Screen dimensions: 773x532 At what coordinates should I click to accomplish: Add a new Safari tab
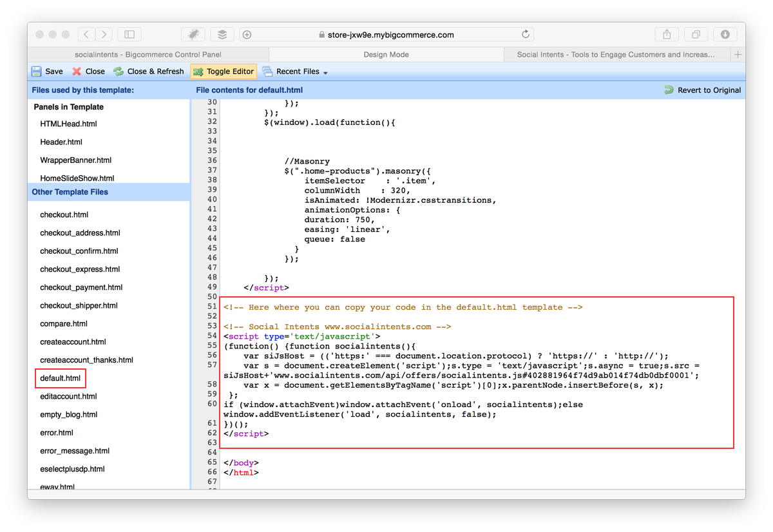(x=738, y=55)
